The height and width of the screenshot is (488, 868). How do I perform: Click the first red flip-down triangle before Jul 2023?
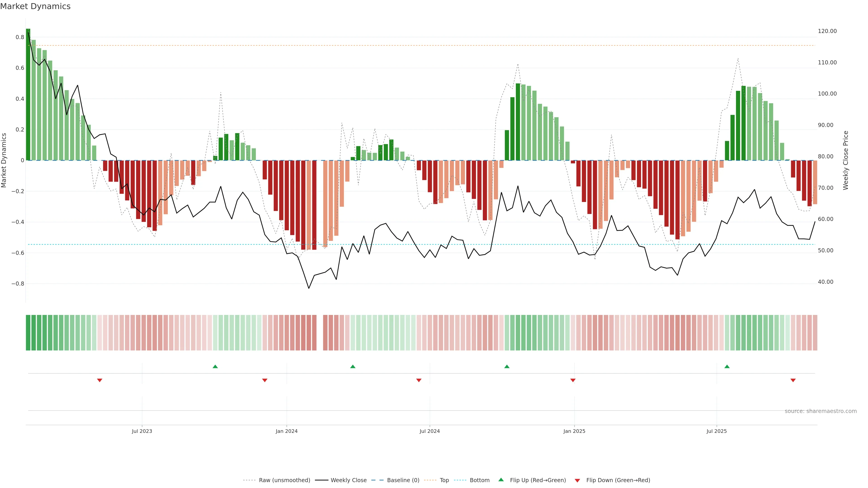100,380
